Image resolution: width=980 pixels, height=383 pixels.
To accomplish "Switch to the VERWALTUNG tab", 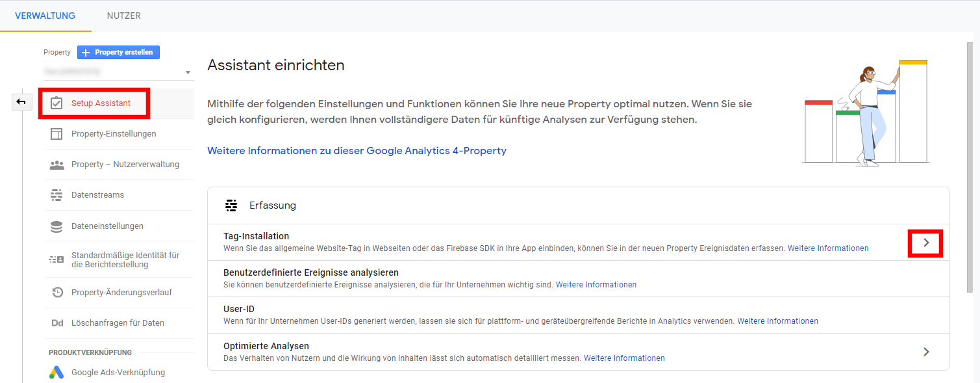I will 45,16.
